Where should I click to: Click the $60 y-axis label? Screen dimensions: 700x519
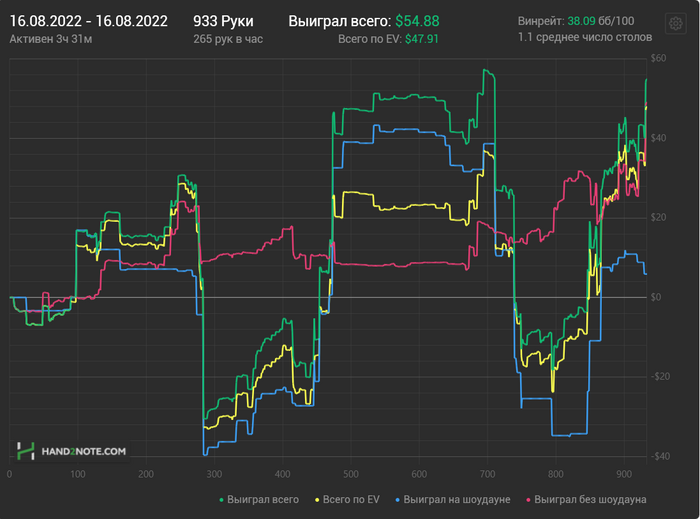(x=658, y=58)
